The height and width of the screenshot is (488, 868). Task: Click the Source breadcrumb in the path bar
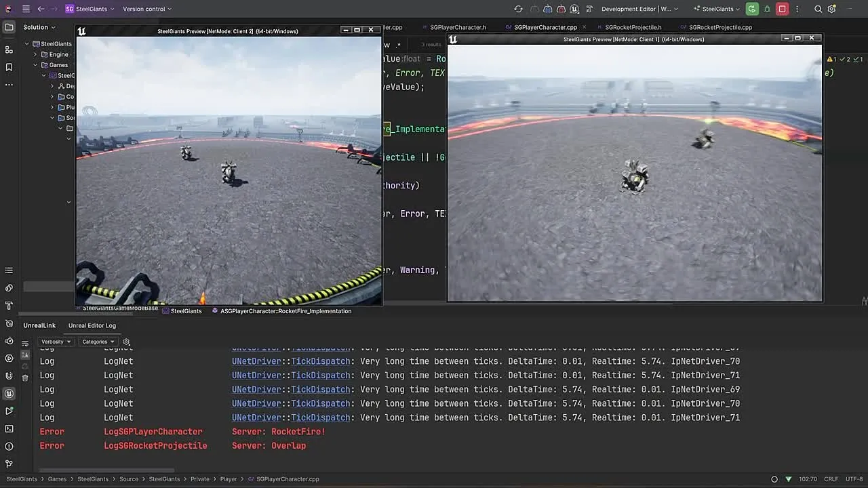[129, 479]
